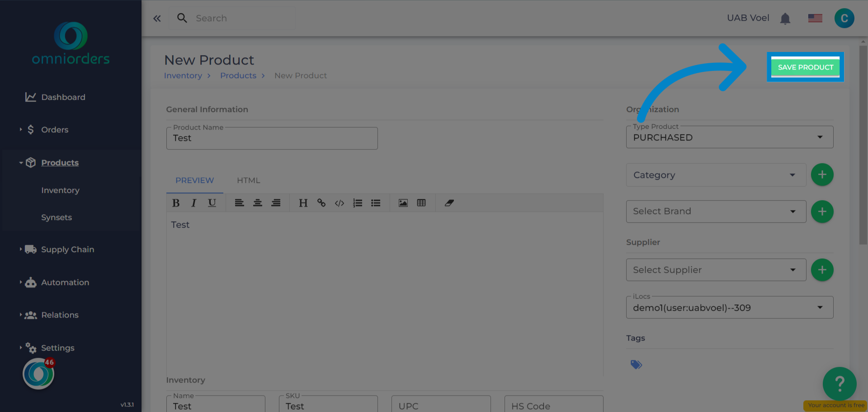Image resolution: width=868 pixels, height=412 pixels.
Task: Click the page vertical scrollbar
Action: coord(863,145)
